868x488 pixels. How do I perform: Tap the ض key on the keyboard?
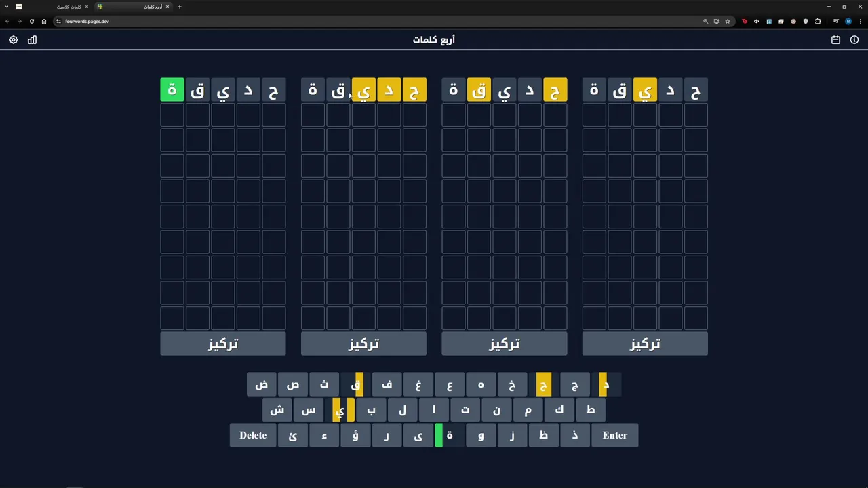pyautogui.click(x=262, y=385)
